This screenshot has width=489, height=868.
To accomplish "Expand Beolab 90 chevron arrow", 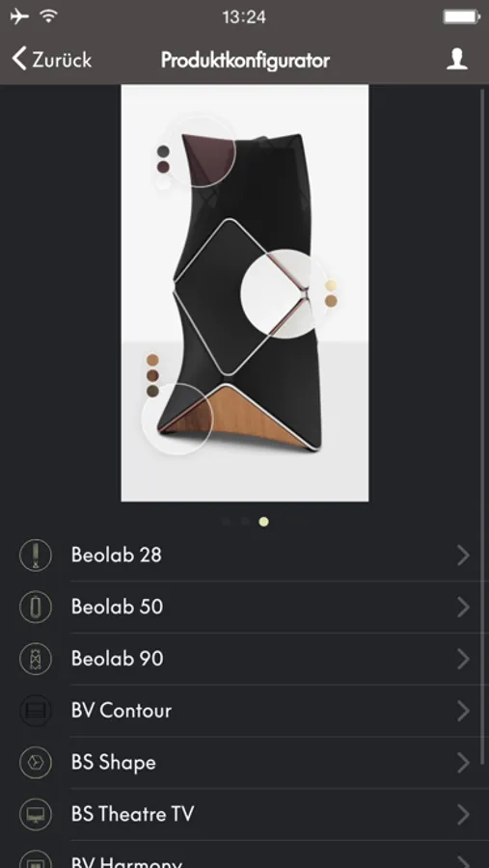I will (464, 659).
